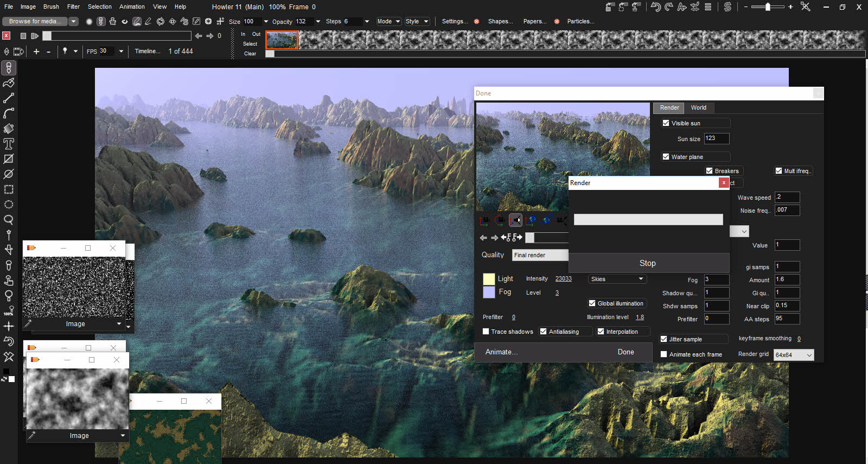Uncheck the Water plane option
The height and width of the screenshot is (464, 868).
(x=666, y=157)
